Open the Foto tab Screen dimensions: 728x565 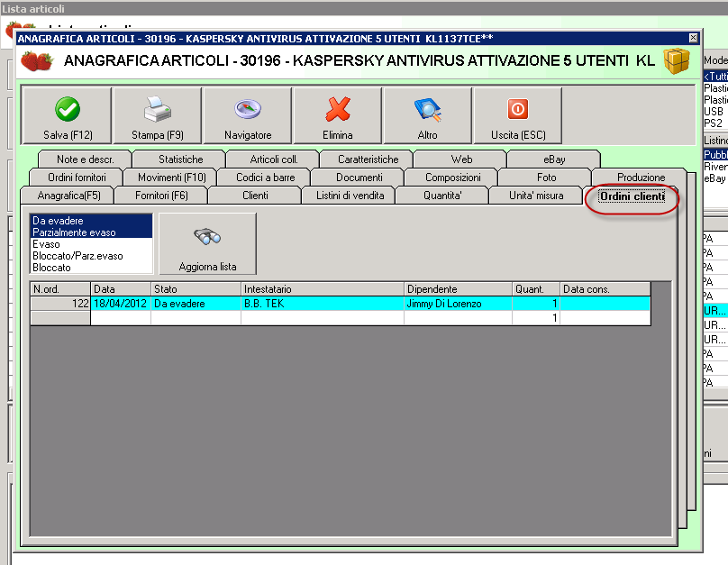546,178
